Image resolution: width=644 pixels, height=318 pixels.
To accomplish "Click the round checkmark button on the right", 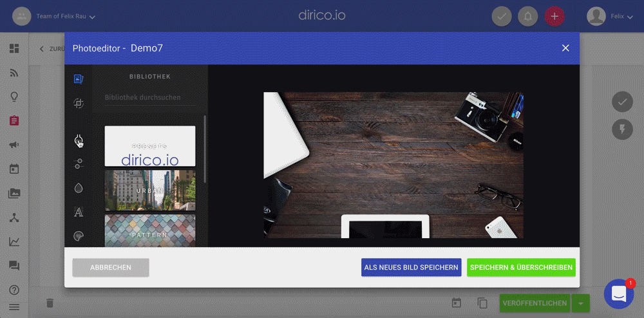I will pos(622,102).
